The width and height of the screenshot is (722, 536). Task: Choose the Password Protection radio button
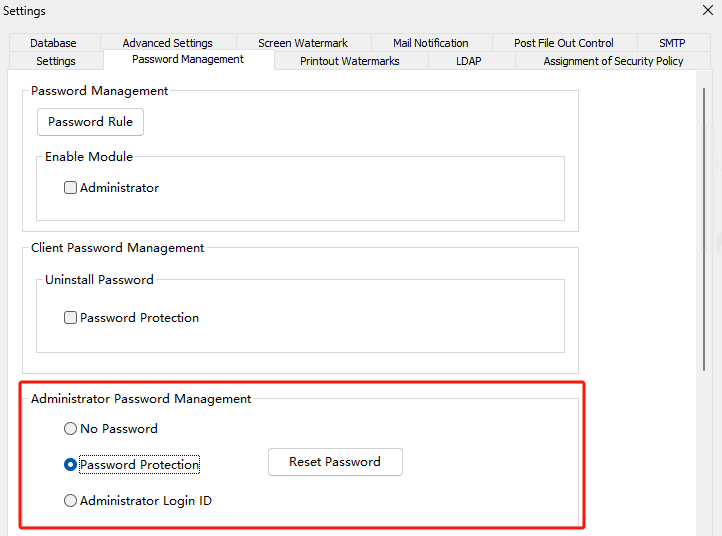(x=71, y=465)
